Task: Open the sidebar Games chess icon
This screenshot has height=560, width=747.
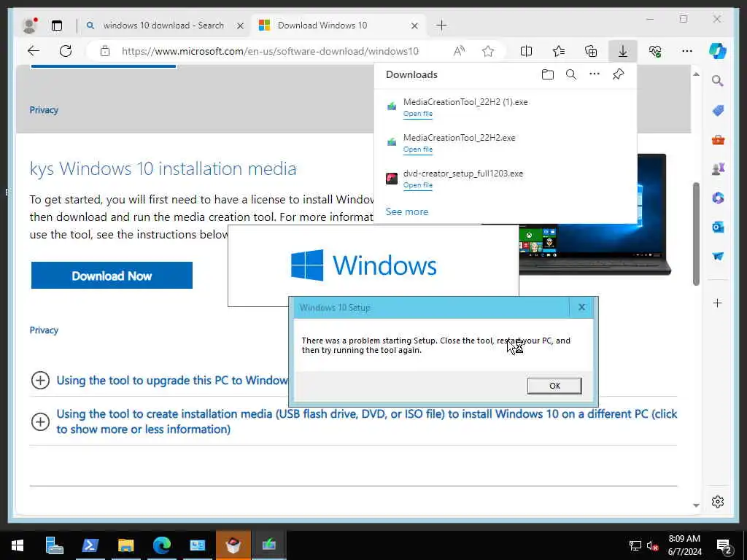Action: pos(718,168)
